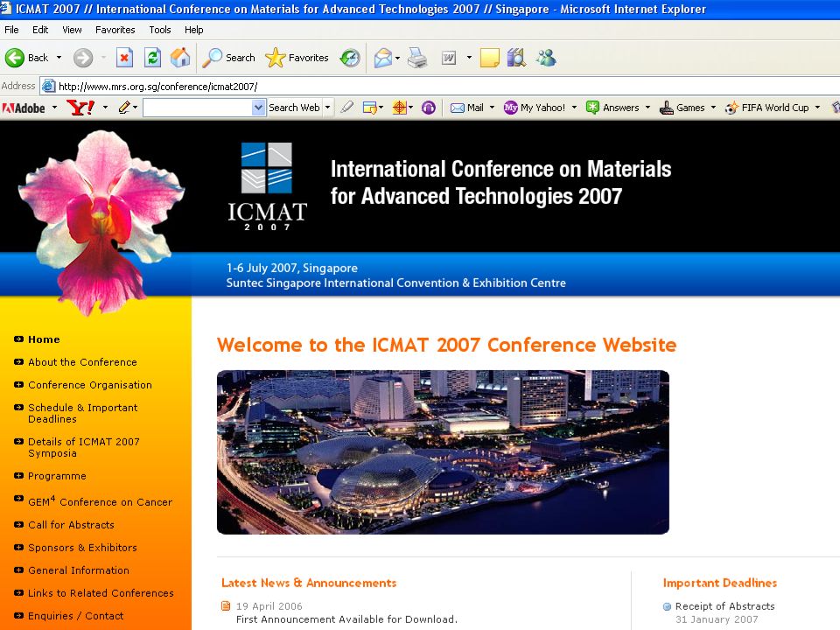Open General Information link
Screen dimensions: 840x630
coord(79,570)
